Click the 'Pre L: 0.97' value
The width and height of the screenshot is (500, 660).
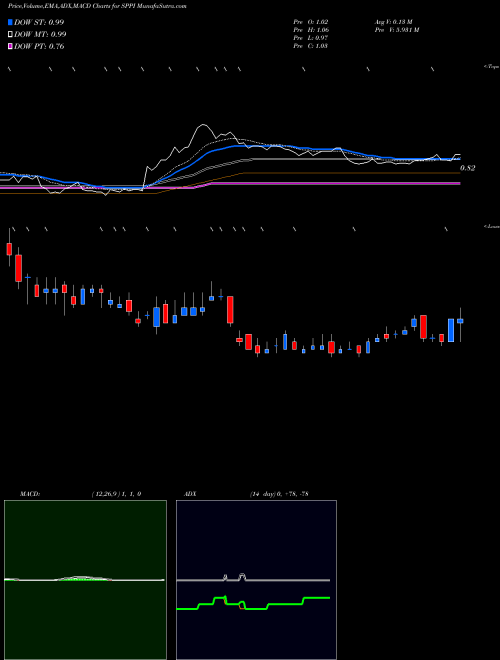point(311,38)
